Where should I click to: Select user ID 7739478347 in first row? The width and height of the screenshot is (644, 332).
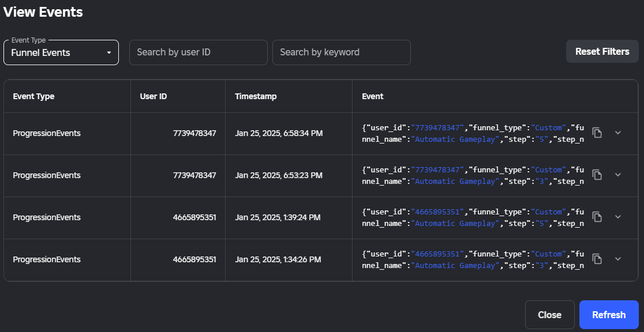coord(194,133)
